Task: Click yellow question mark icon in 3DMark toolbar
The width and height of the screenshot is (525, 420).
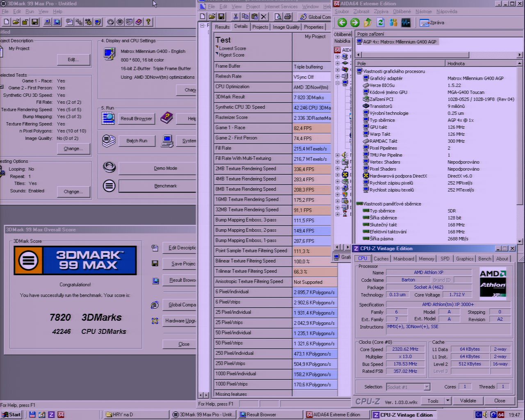Action: (148, 22)
